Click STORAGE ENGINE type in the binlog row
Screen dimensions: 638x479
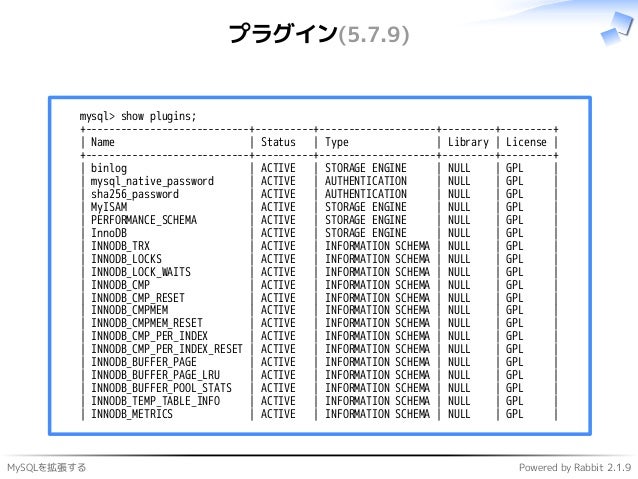(x=365, y=168)
